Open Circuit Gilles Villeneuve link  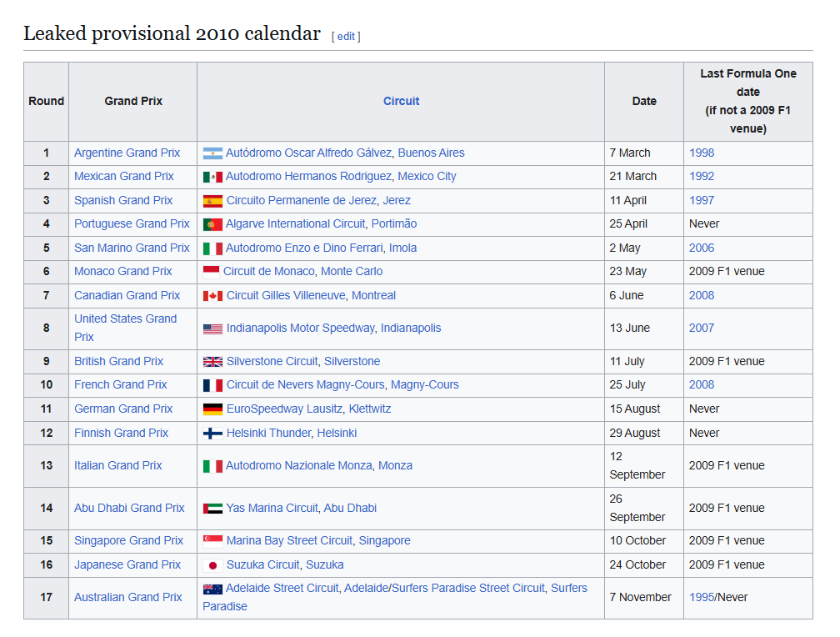coord(286,295)
